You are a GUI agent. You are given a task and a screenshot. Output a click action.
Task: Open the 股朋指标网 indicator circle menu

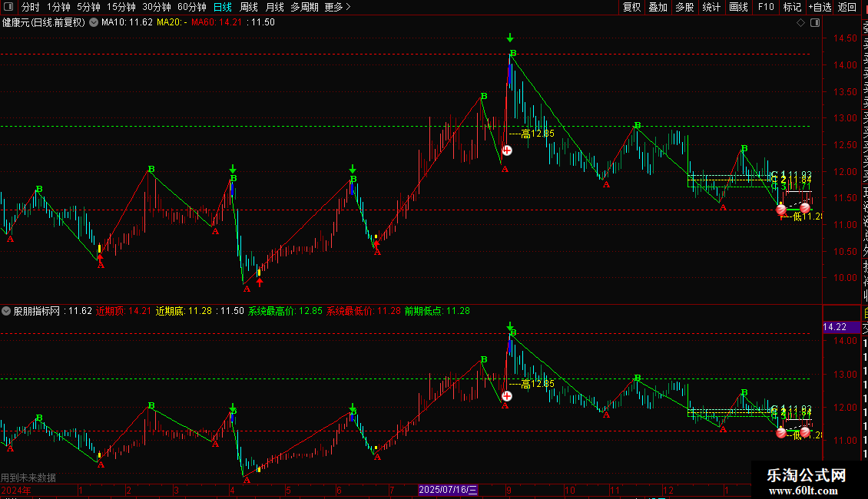point(6,311)
